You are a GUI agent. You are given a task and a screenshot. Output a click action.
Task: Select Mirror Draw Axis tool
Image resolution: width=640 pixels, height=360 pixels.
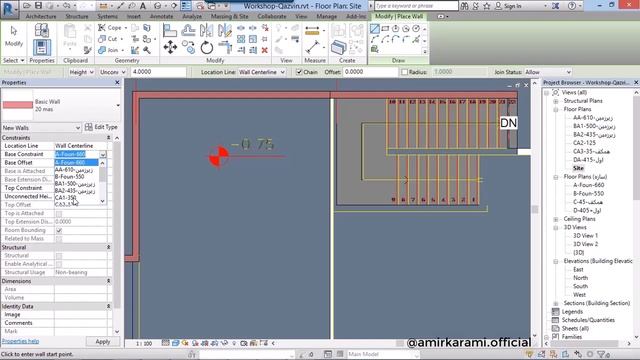click(x=224, y=30)
